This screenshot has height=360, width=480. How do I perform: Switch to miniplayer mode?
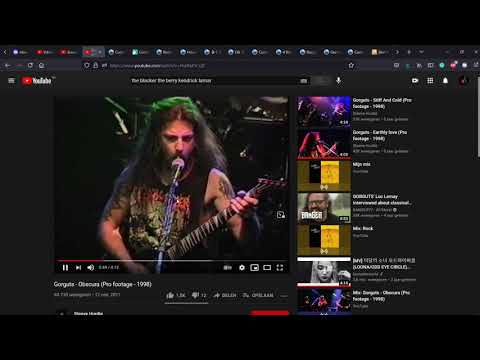254,268
